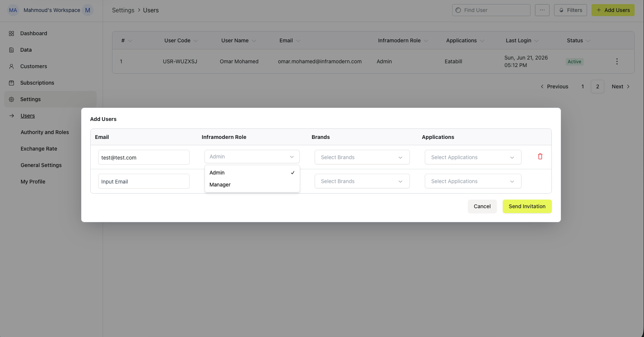The height and width of the screenshot is (337, 644).
Task: Click Send Invitation button
Action: tap(527, 206)
